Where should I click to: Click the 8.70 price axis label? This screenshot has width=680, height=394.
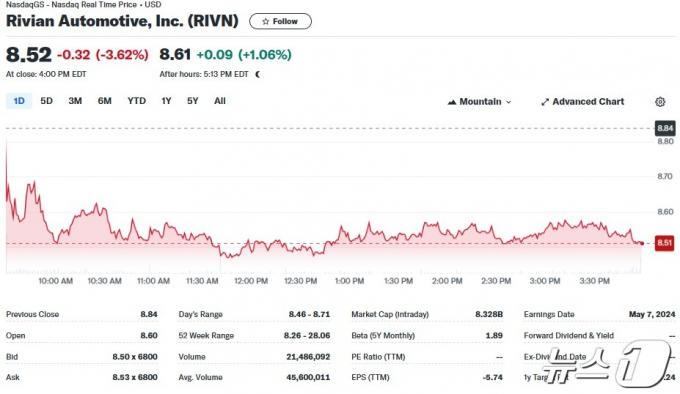coord(665,176)
